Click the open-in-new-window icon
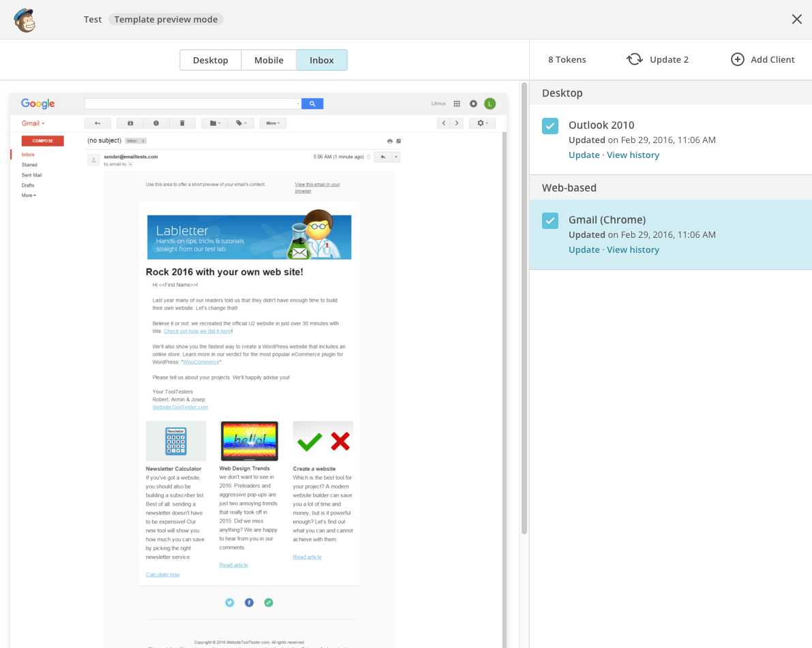812x648 pixels. (398, 141)
